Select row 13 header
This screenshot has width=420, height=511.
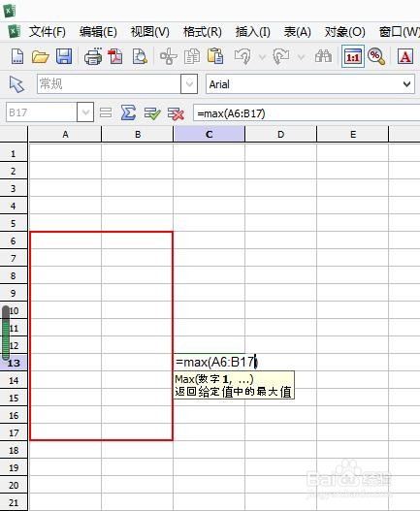coord(14,363)
